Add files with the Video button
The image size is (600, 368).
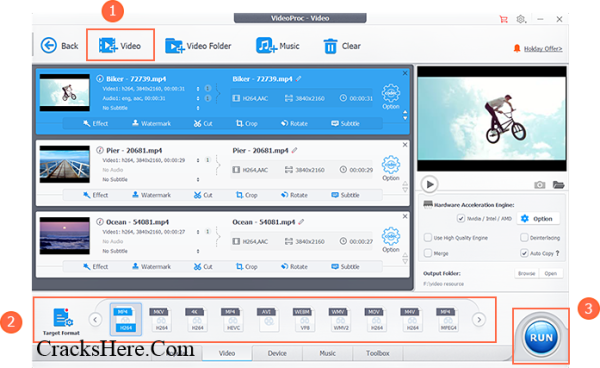tap(120, 46)
